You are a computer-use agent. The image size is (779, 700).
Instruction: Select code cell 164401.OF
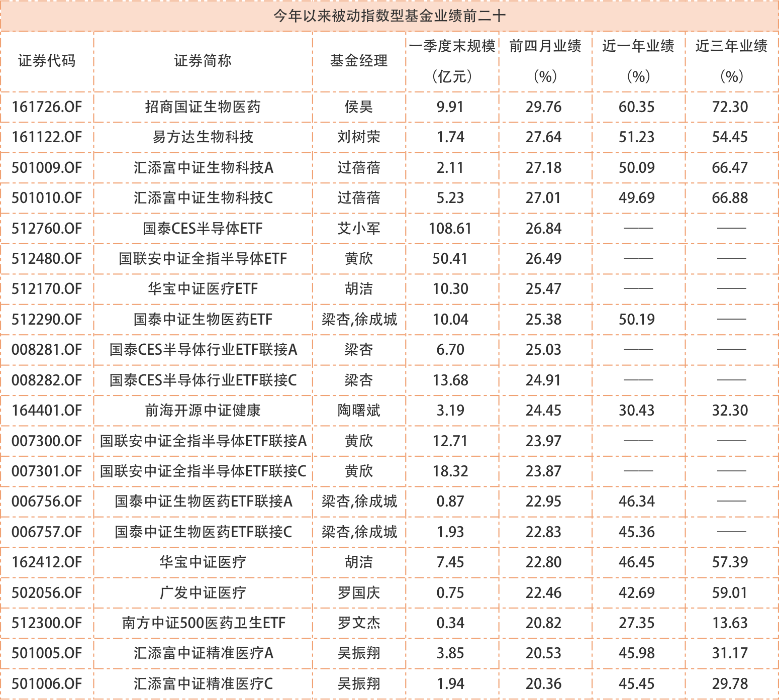coord(47,411)
